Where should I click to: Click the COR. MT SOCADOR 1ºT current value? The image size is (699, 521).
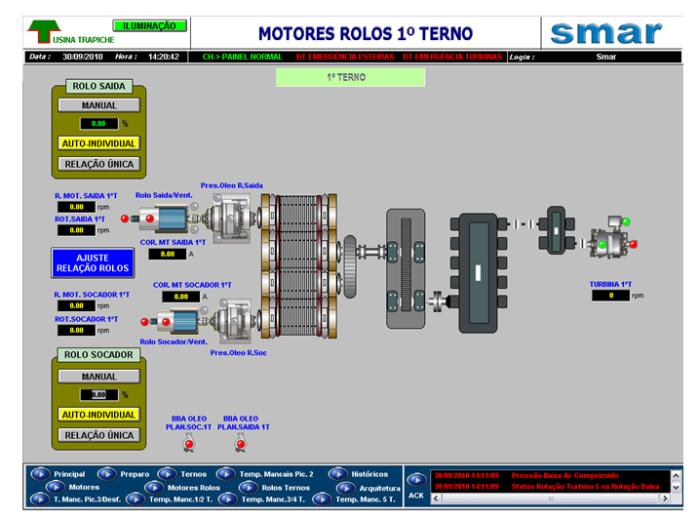(x=181, y=296)
